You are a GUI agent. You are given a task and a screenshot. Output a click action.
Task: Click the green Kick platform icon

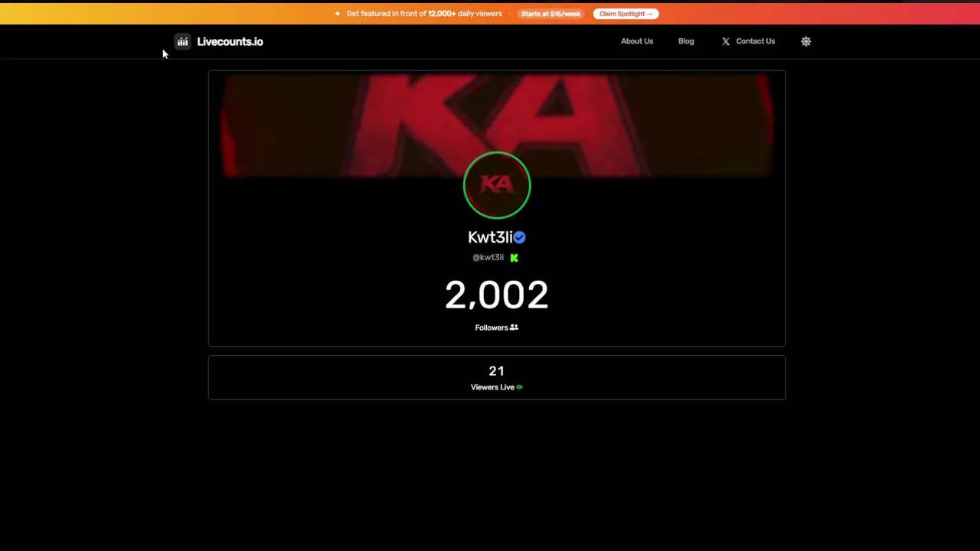514,258
